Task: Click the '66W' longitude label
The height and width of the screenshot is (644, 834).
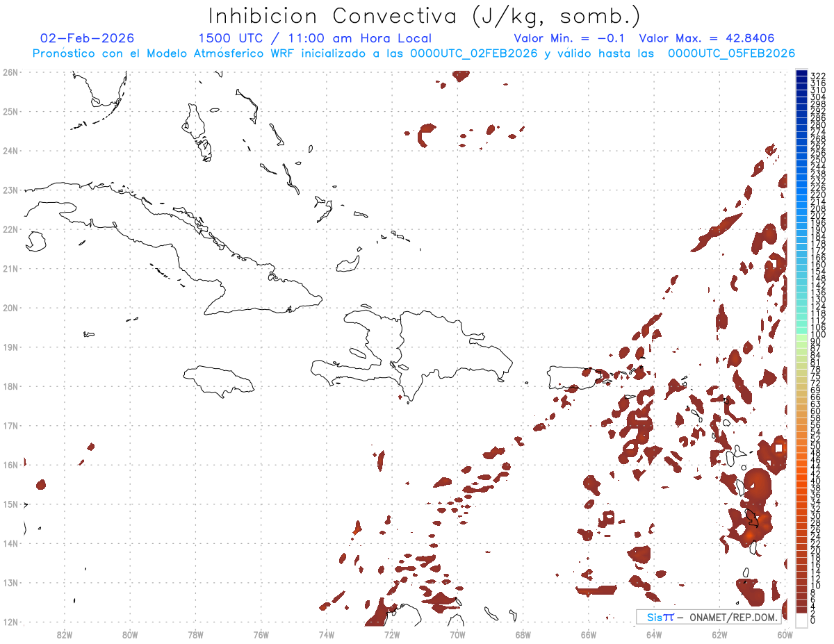Action: coord(589,634)
